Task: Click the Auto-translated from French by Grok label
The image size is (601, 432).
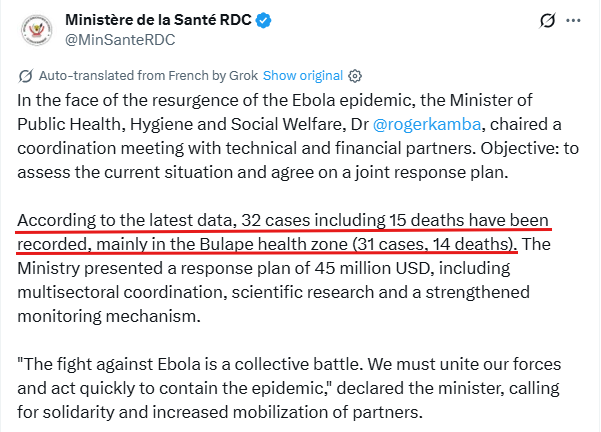Action: click(148, 76)
